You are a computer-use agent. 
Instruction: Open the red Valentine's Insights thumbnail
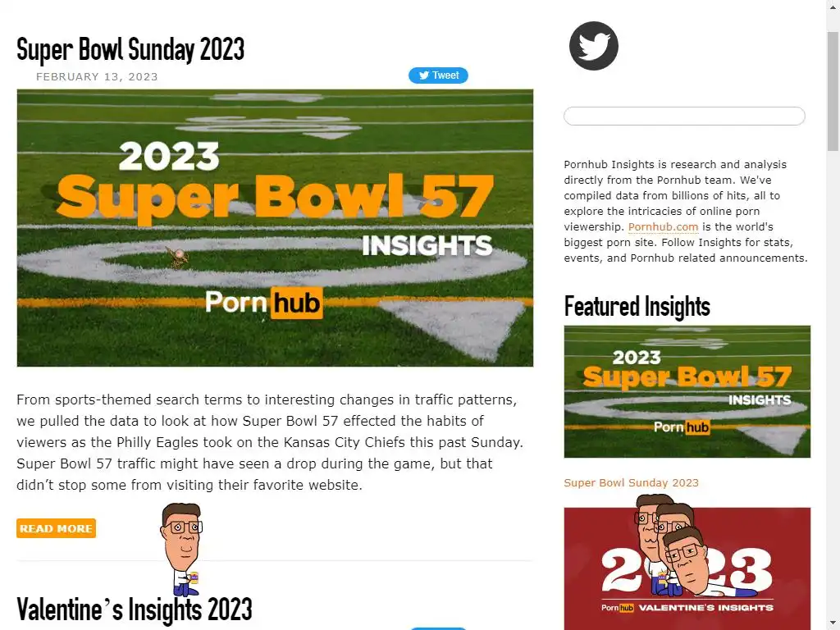pyautogui.click(x=687, y=568)
